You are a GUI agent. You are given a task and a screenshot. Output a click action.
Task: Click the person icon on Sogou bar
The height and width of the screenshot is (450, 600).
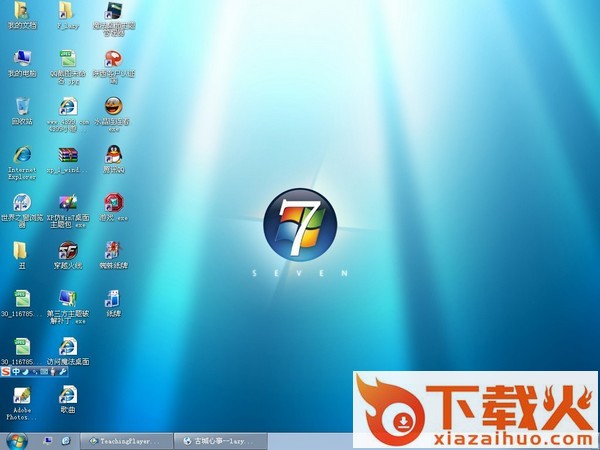tap(53, 372)
